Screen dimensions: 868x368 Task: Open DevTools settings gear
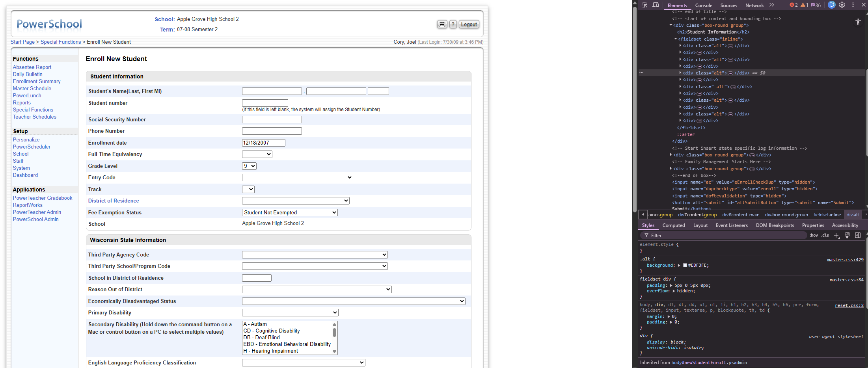pos(842,5)
